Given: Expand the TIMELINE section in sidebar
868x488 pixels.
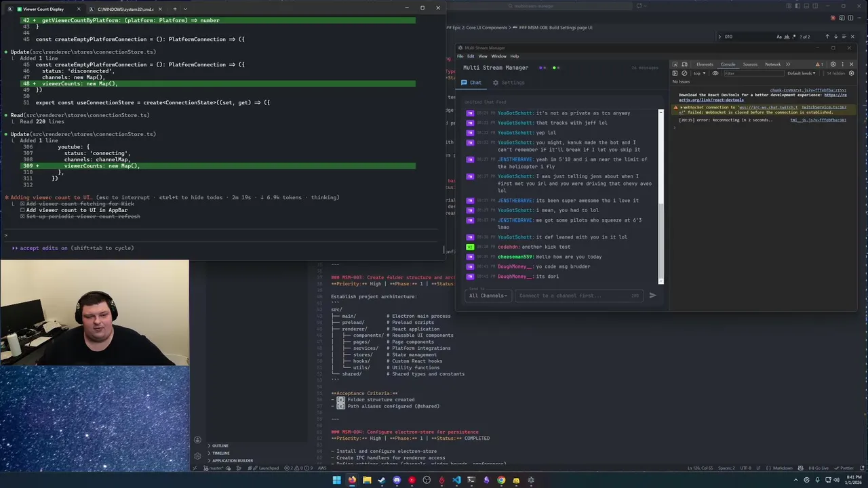Looking at the screenshot, I should pyautogui.click(x=221, y=453).
